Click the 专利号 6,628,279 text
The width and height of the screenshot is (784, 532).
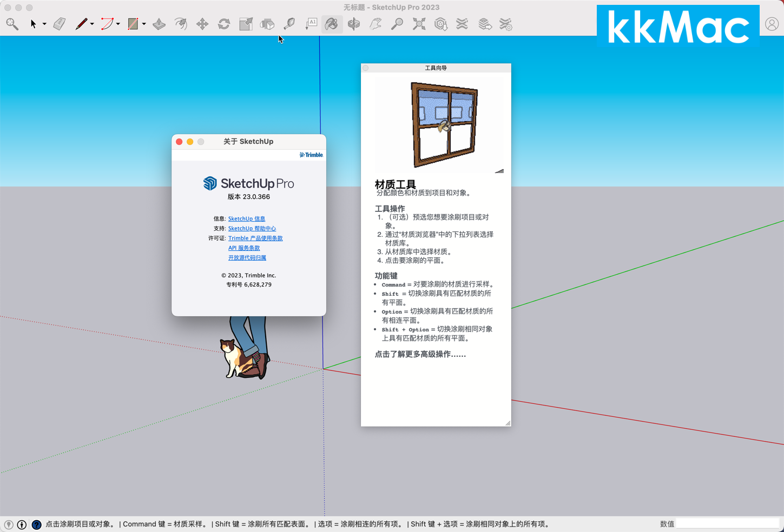249,284
